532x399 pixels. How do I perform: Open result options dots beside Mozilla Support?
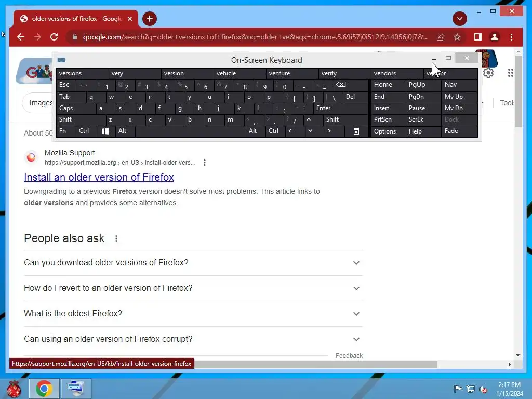(205, 163)
